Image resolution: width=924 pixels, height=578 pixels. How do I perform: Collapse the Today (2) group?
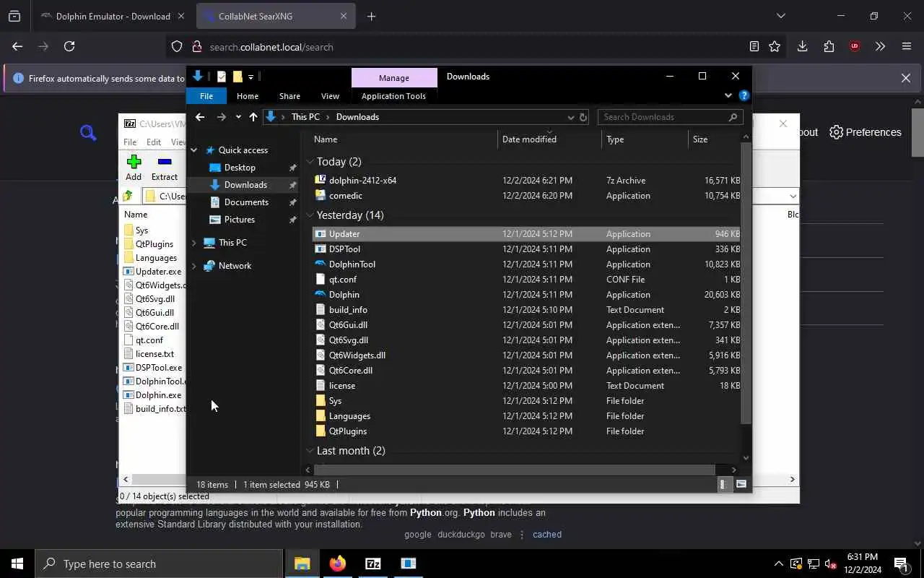pyautogui.click(x=310, y=162)
